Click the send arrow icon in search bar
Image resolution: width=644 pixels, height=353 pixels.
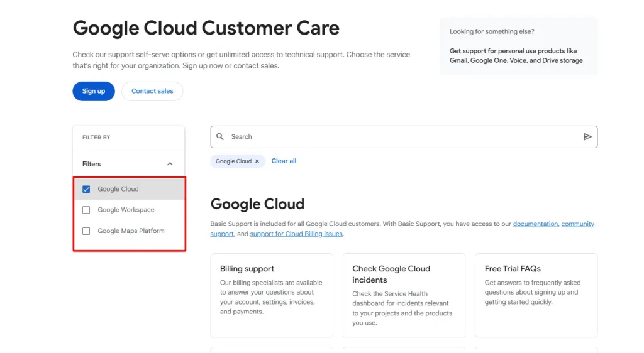(x=587, y=136)
